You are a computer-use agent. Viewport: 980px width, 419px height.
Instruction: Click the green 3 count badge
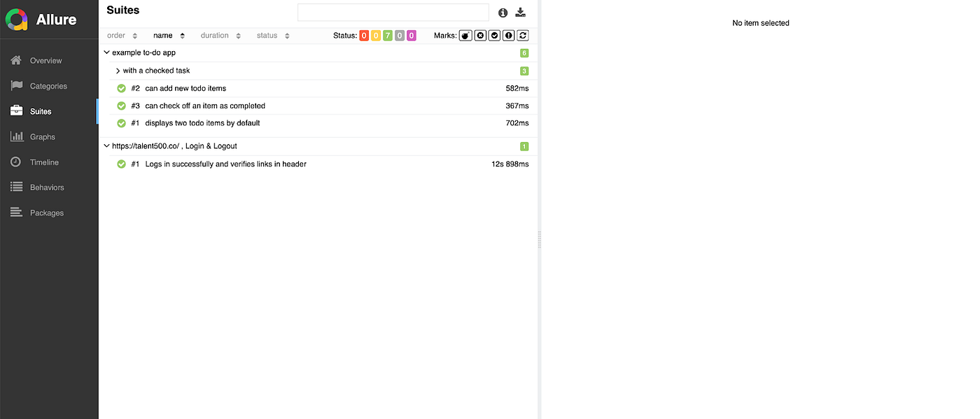pyautogui.click(x=524, y=71)
